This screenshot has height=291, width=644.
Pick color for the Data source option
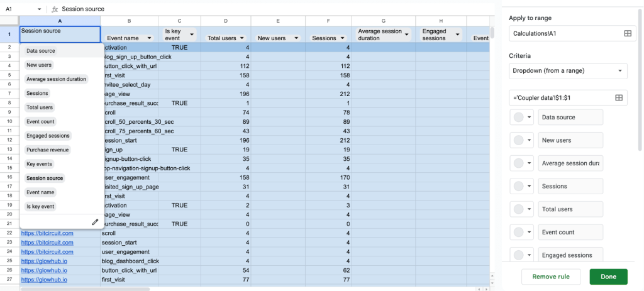coord(521,118)
